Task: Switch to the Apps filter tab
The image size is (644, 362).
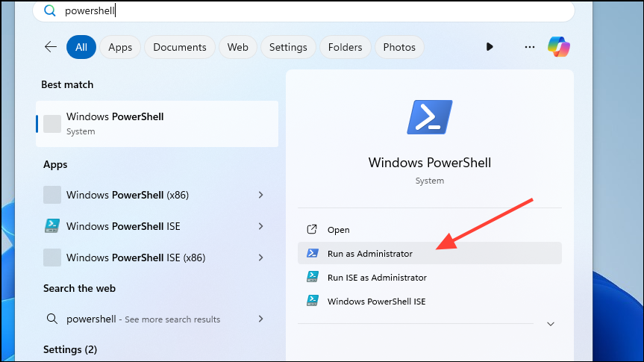Action: 120,47
